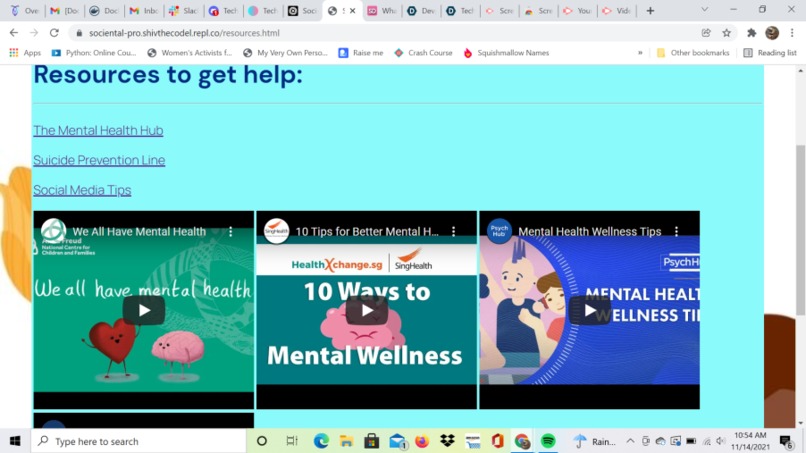Open the Other bookmarks folder

[693, 52]
